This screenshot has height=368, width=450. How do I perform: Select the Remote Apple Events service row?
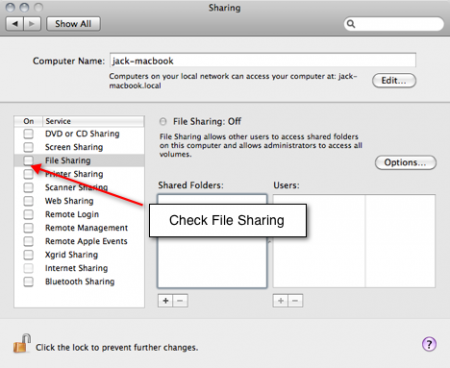(79, 241)
